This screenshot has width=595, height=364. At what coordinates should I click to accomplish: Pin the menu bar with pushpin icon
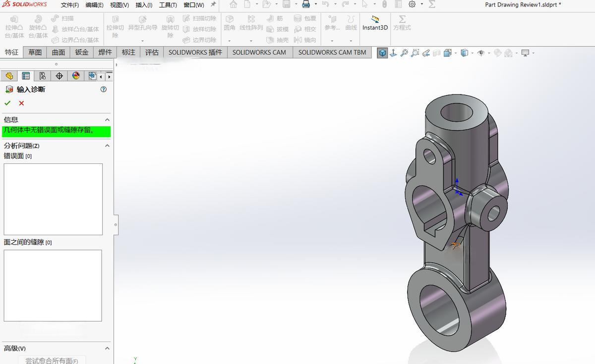point(213,4)
